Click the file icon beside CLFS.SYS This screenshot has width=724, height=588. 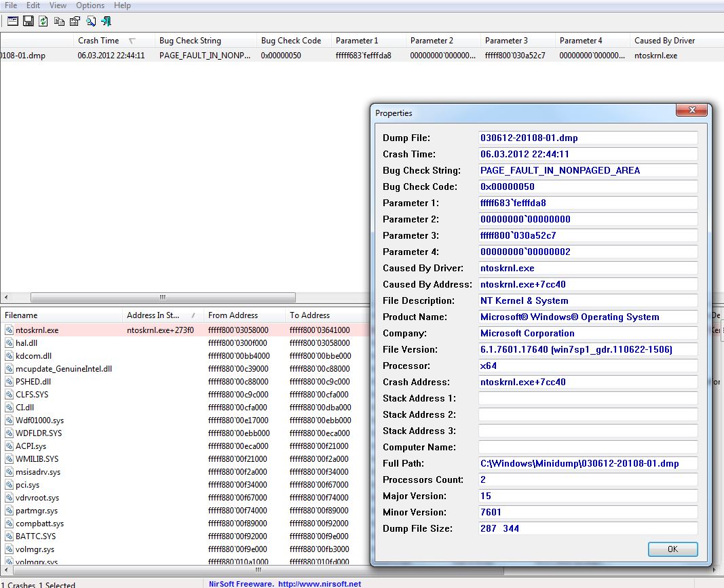click(9, 395)
